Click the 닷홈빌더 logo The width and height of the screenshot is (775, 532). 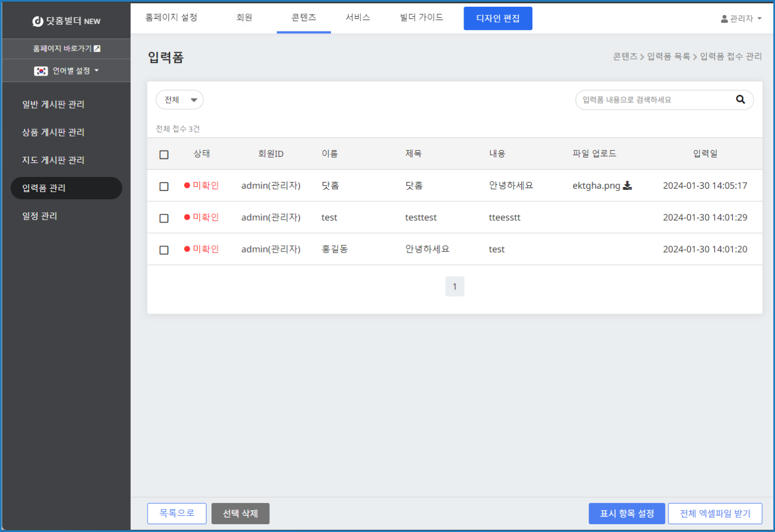click(66, 21)
